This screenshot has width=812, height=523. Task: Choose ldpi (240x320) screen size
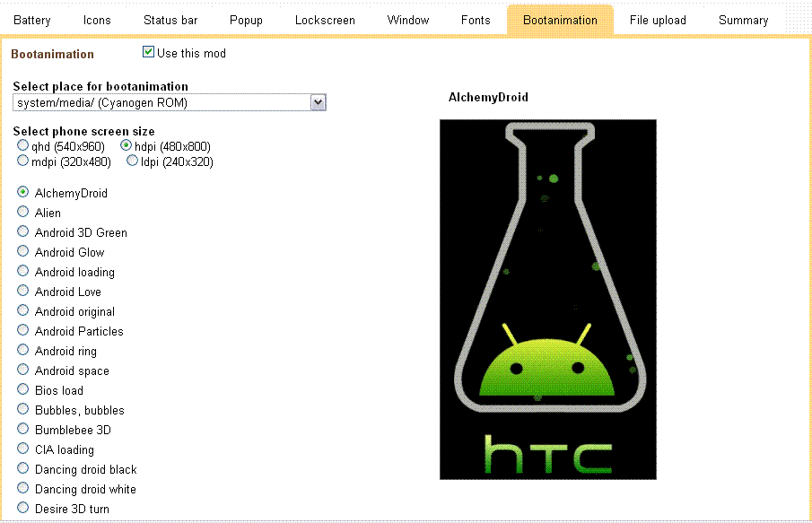point(132,161)
